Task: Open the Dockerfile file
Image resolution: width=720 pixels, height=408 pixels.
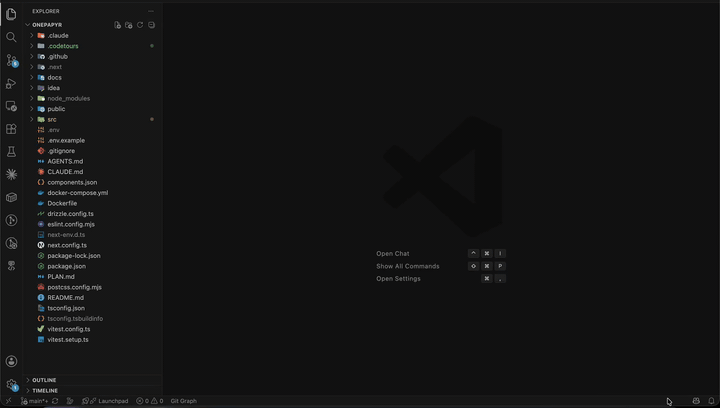Action: point(92,203)
